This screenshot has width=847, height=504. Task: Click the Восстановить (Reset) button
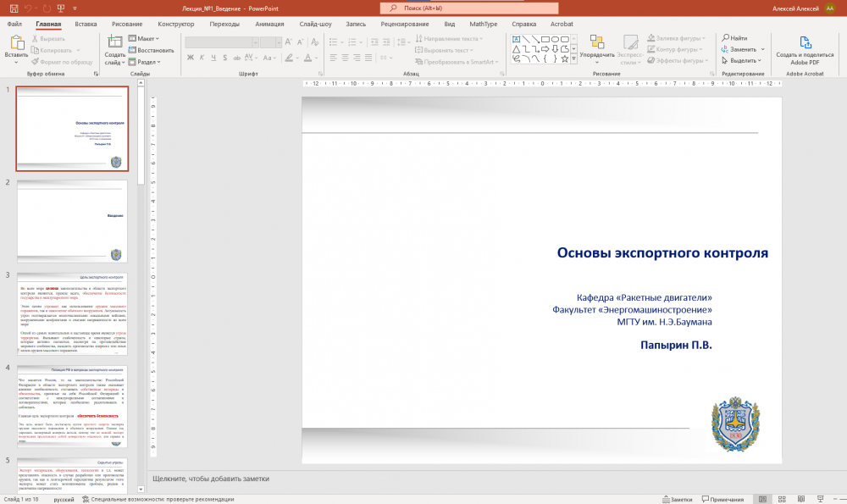click(x=152, y=50)
